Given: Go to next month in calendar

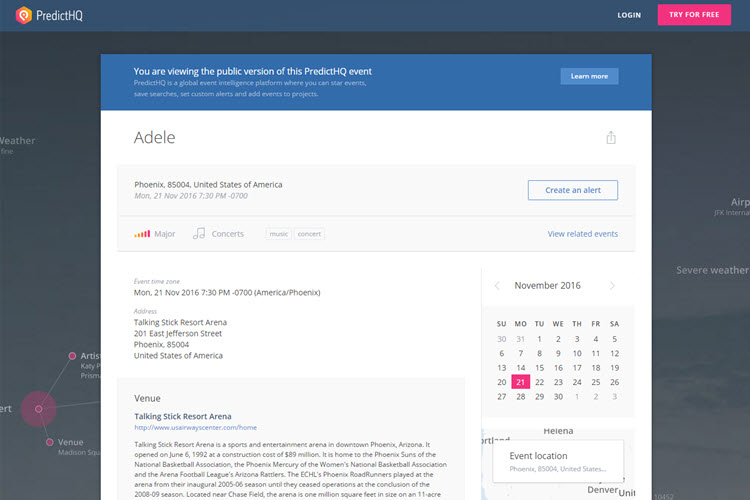Looking at the screenshot, I should pyautogui.click(x=612, y=286).
